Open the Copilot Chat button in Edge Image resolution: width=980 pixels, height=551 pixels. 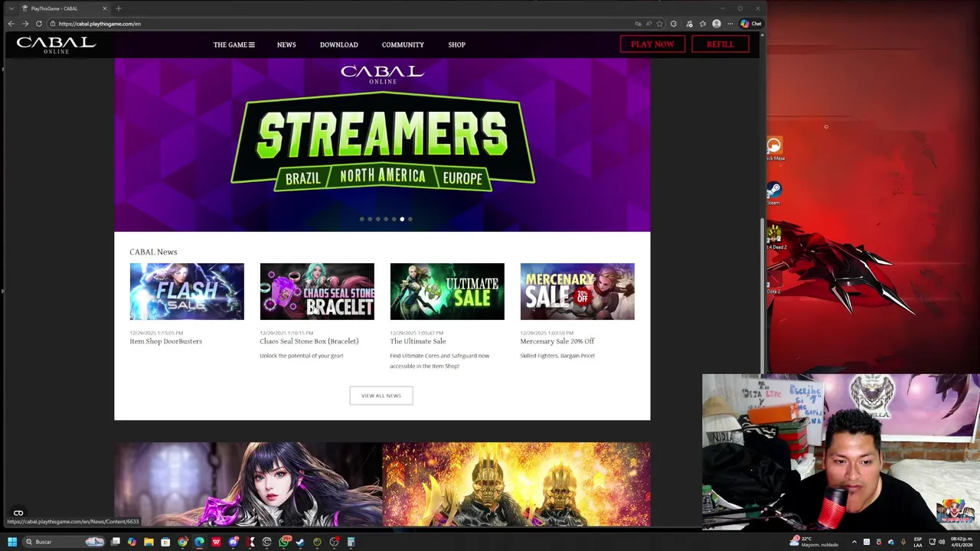[x=751, y=24]
